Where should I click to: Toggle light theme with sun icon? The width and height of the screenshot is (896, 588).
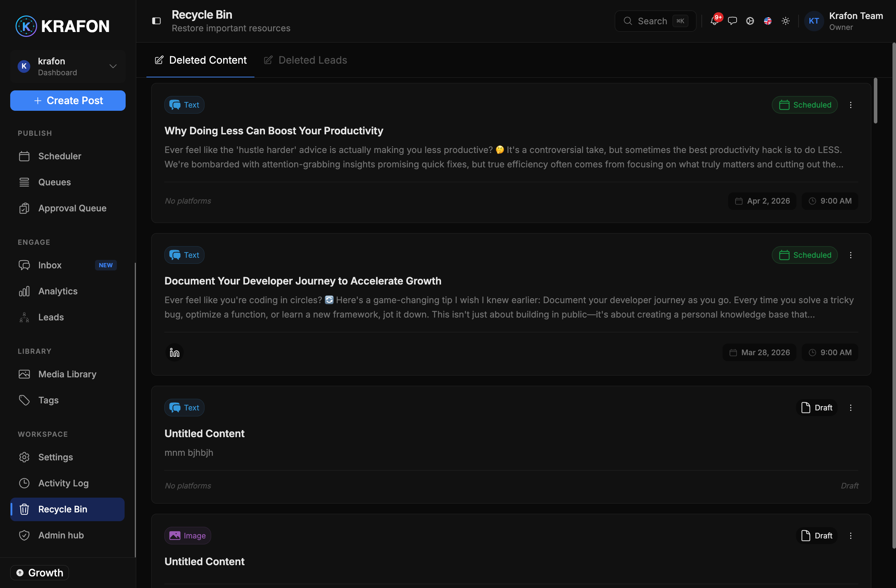click(x=786, y=21)
